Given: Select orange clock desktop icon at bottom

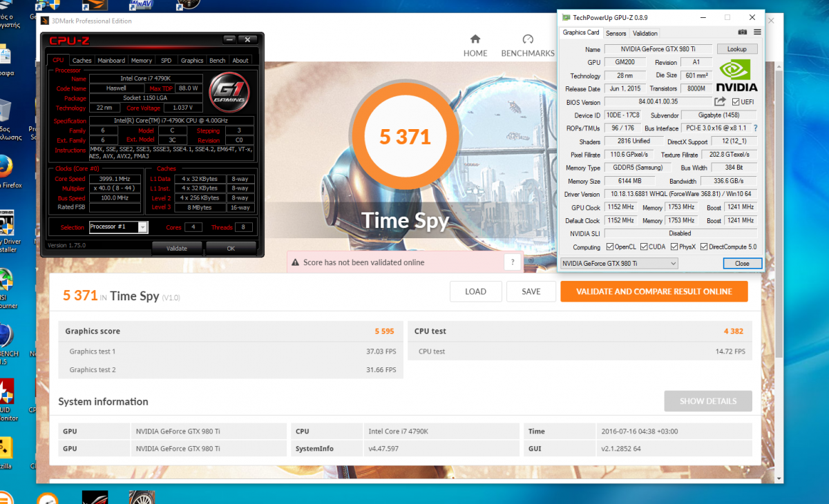Looking at the screenshot, I should [47, 498].
